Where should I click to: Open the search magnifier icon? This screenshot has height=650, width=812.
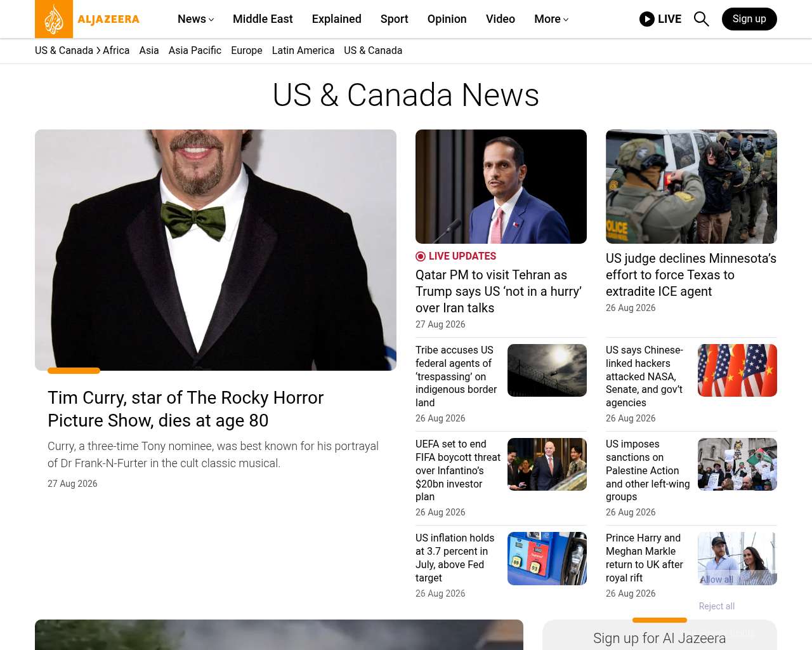tap(702, 19)
